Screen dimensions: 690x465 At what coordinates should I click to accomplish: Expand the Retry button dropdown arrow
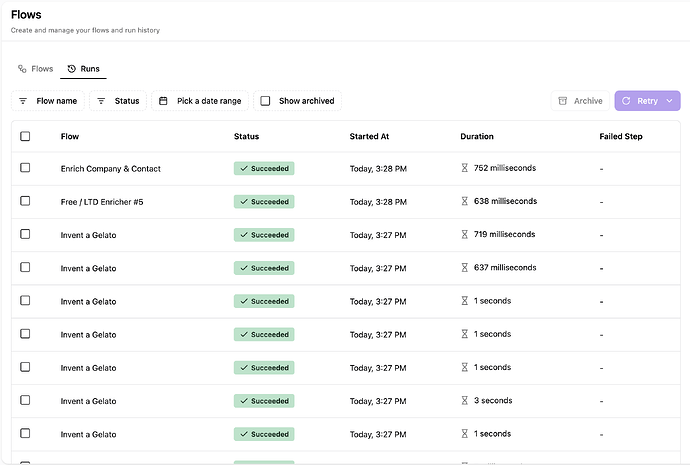(x=671, y=101)
